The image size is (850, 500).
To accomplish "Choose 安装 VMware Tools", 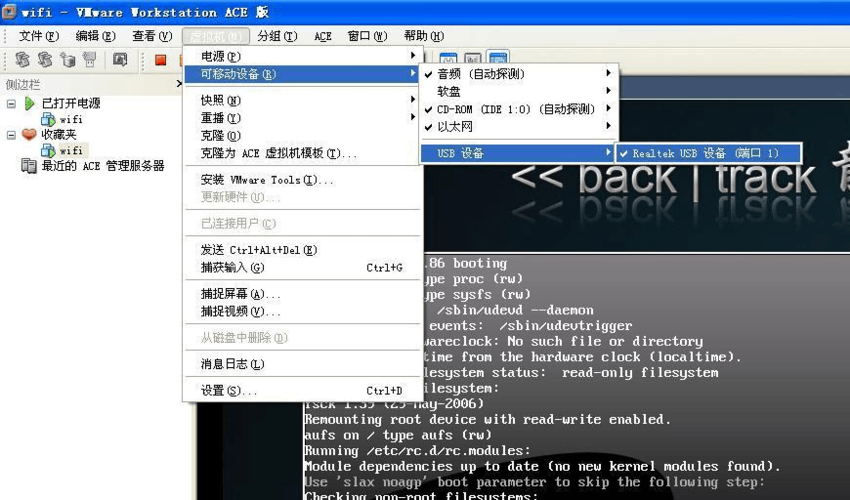I will tap(301, 180).
